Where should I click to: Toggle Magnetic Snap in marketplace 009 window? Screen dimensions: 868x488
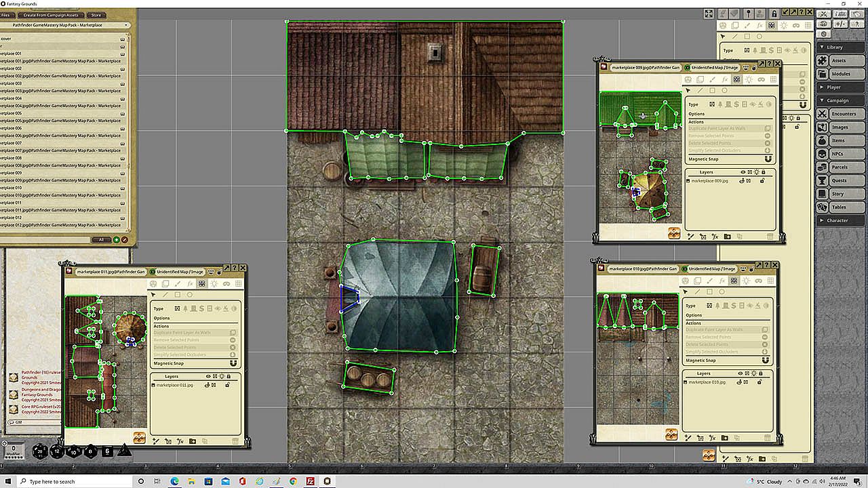point(768,159)
